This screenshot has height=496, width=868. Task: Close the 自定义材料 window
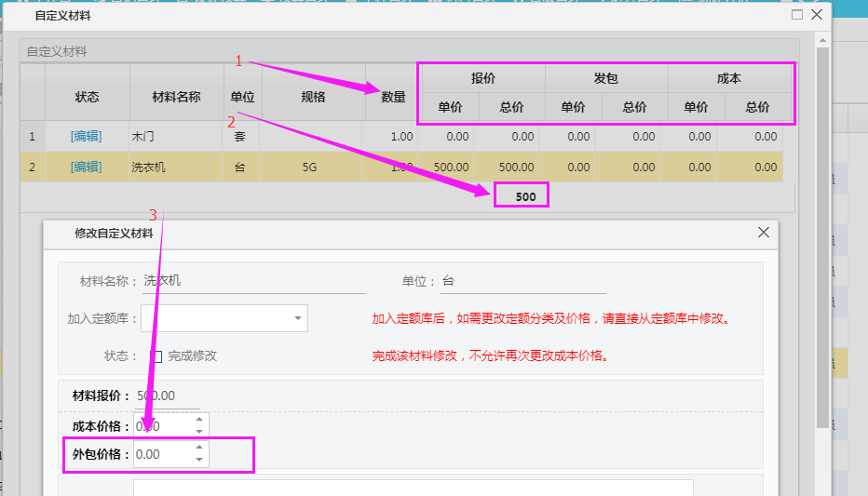click(x=817, y=15)
